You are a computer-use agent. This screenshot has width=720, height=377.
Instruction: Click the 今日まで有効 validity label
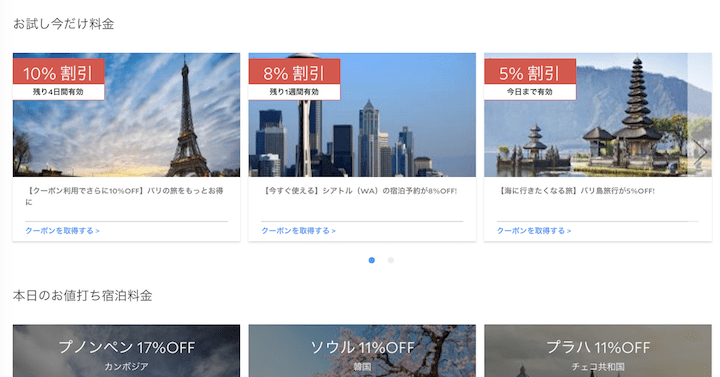(530, 92)
